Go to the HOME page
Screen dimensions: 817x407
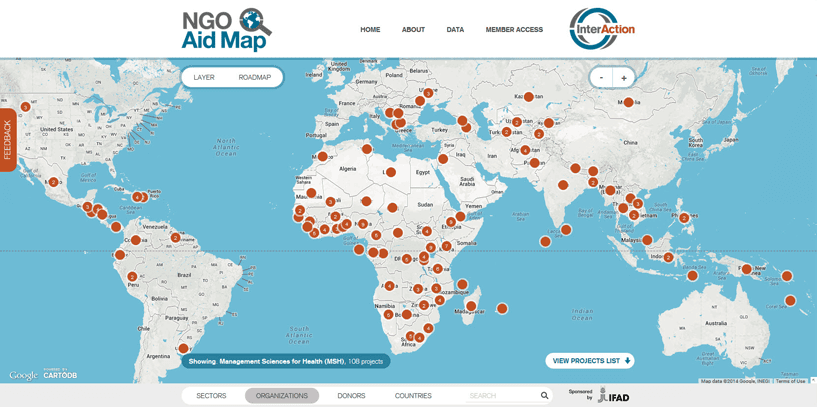pyautogui.click(x=370, y=30)
